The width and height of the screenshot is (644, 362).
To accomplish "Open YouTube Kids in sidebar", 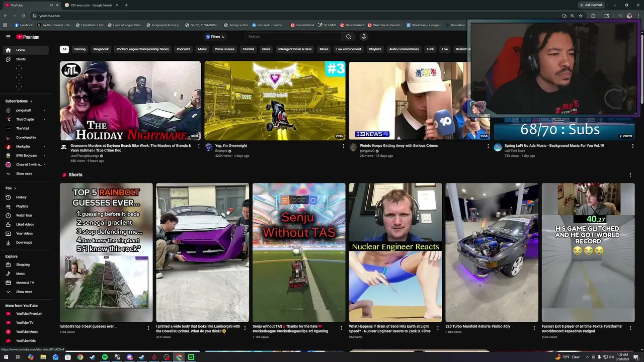I will 25,341.
